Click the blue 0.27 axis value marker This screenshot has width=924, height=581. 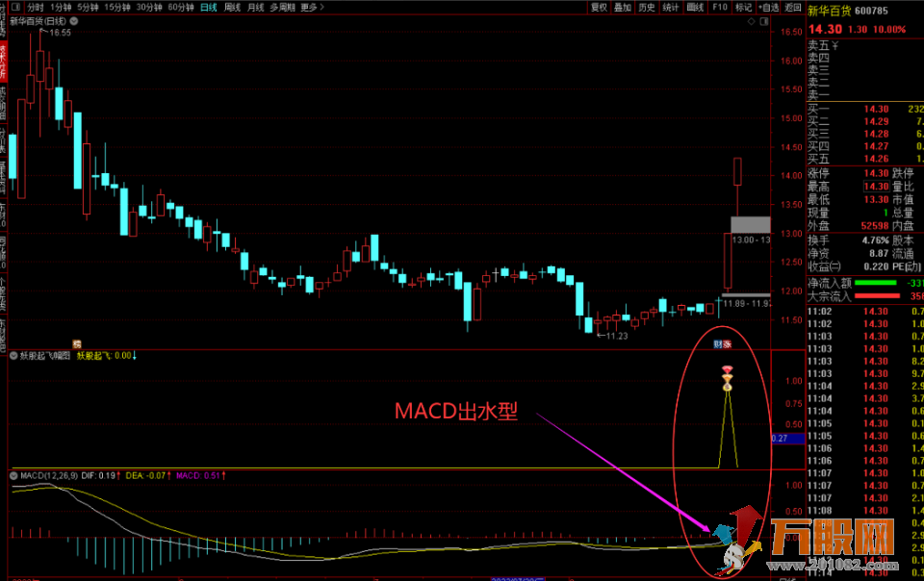788,439
